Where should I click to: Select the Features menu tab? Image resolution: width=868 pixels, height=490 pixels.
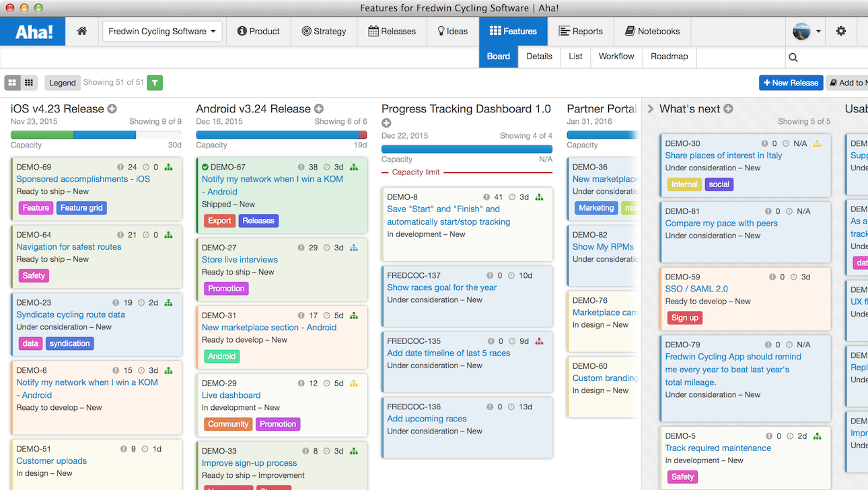point(513,31)
